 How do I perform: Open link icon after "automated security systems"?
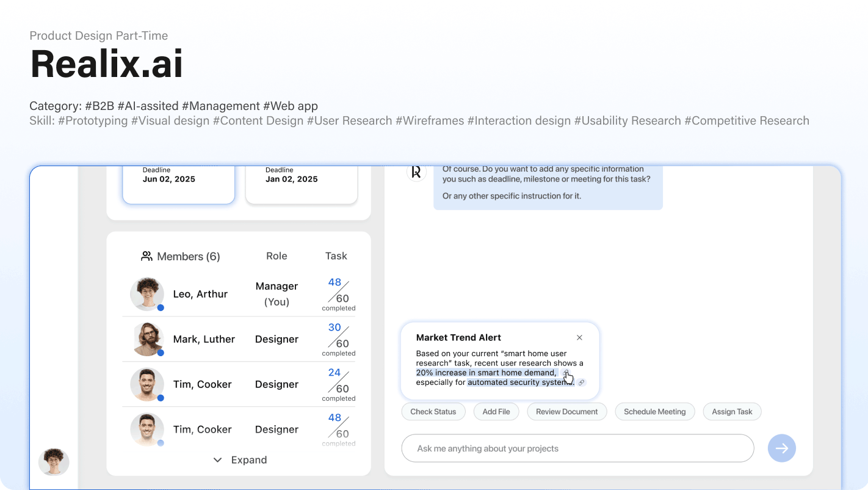582,382
